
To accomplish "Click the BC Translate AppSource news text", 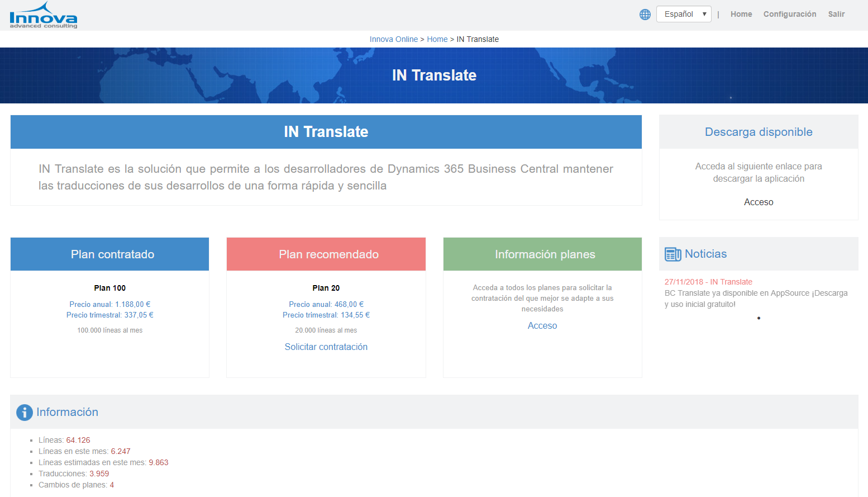I will [x=756, y=299].
